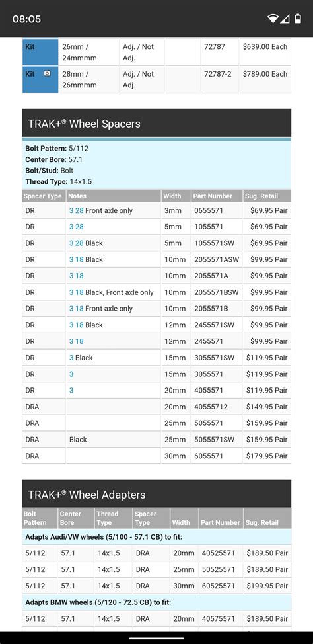Tap the battery icon in status bar
The image size is (313, 644).
[298, 19]
